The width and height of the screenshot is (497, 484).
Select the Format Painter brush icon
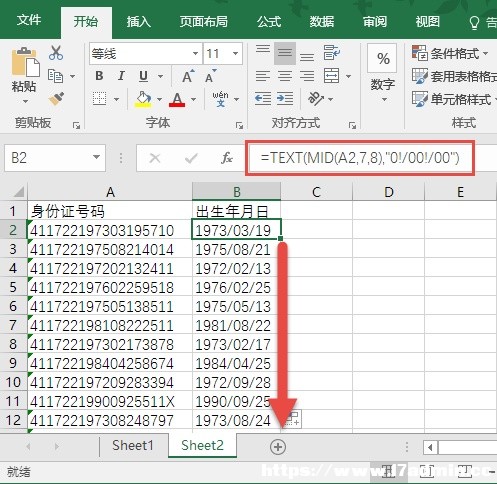click(56, 99)
